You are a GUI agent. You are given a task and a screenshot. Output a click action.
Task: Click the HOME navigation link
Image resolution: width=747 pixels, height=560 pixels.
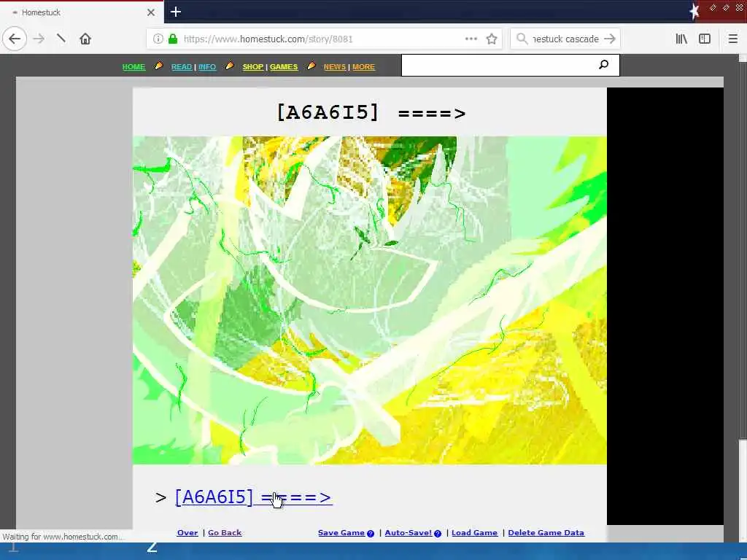(x=134, y=66)
